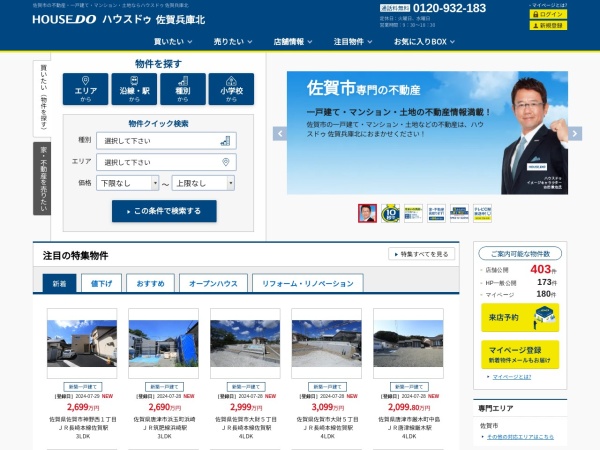This screenshot has height=450, width=600.
Task: Go to previous banner slide arrow
Action: (x=280, y=134)
